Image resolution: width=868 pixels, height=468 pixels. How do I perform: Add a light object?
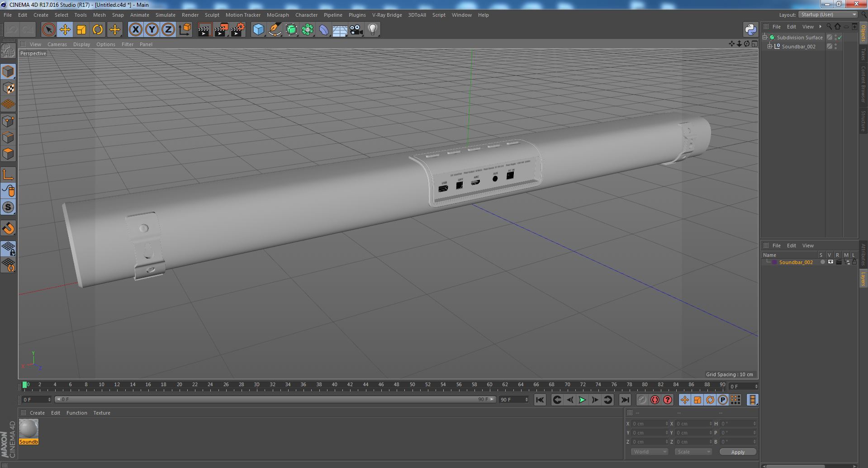point(372,30)
